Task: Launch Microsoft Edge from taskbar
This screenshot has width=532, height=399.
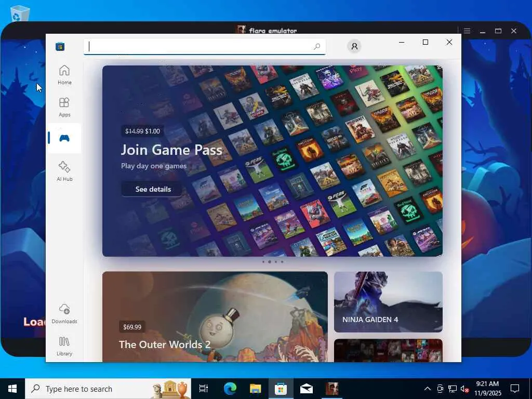Action: (230, 389)
